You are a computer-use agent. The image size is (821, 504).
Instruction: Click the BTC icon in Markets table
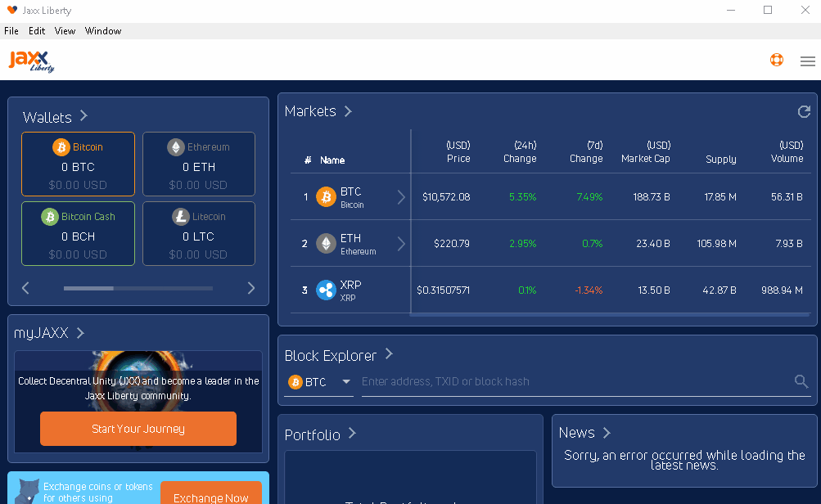tap(327, 197)
